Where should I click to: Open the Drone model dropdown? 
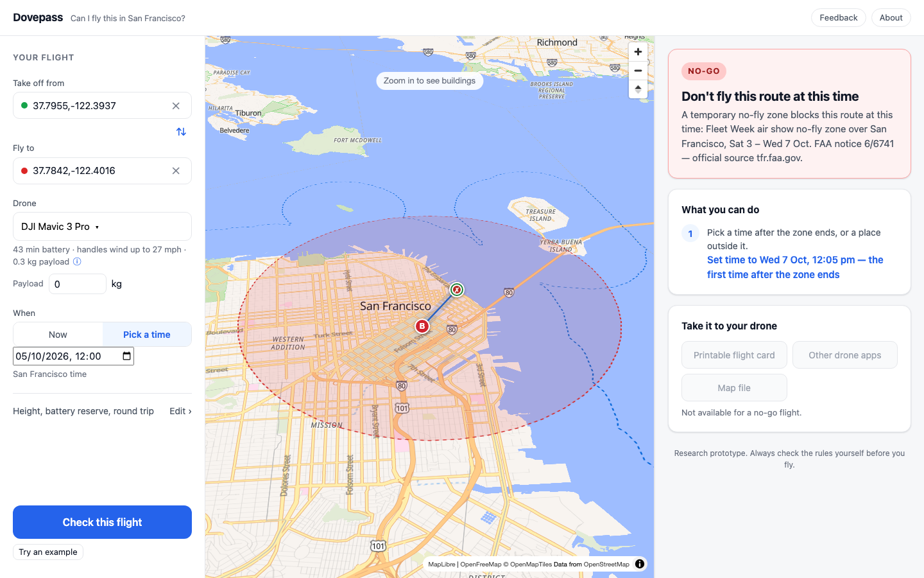coord(102,227)
